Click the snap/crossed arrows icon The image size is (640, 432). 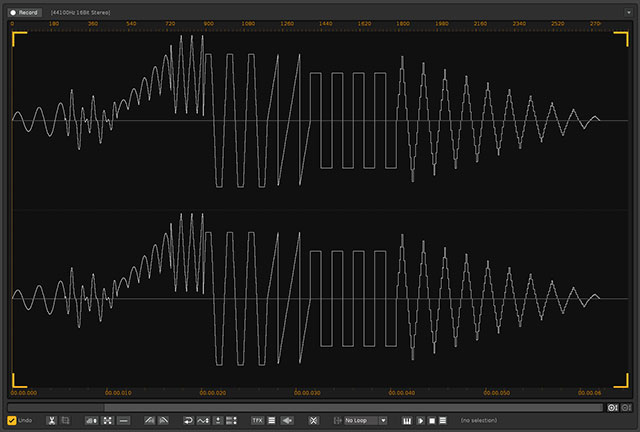313,420
